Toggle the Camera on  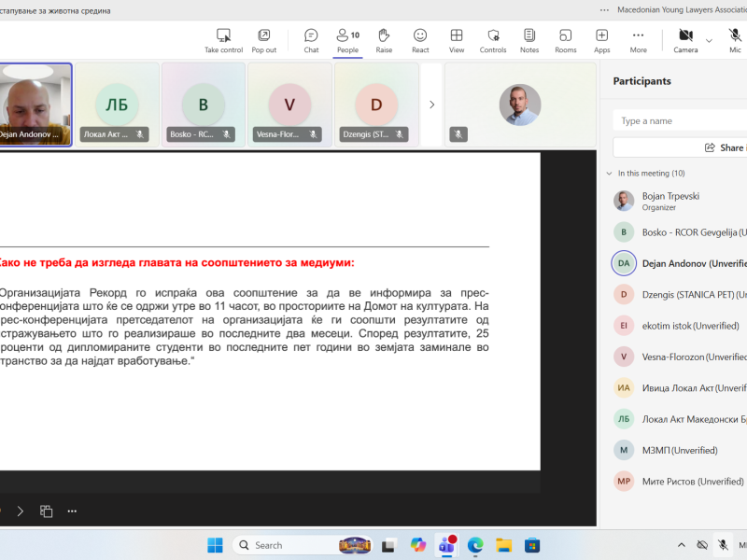pyautogui.click(x=685, y=39)
